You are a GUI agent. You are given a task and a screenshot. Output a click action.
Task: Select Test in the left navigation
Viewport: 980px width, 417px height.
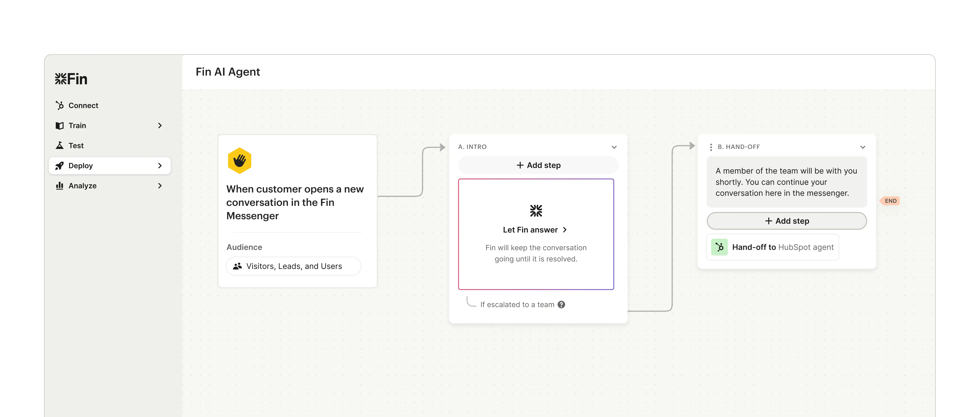point(76,145)
